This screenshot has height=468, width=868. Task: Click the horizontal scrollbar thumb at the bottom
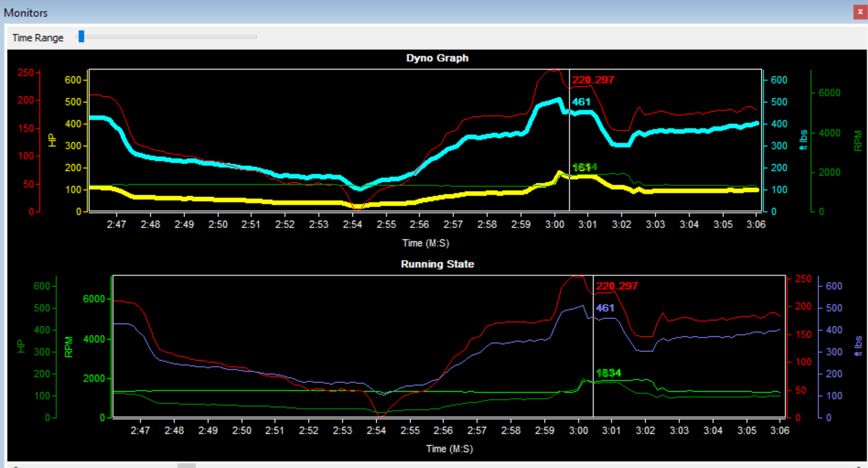pyautogui.click(x=187, y=465)
